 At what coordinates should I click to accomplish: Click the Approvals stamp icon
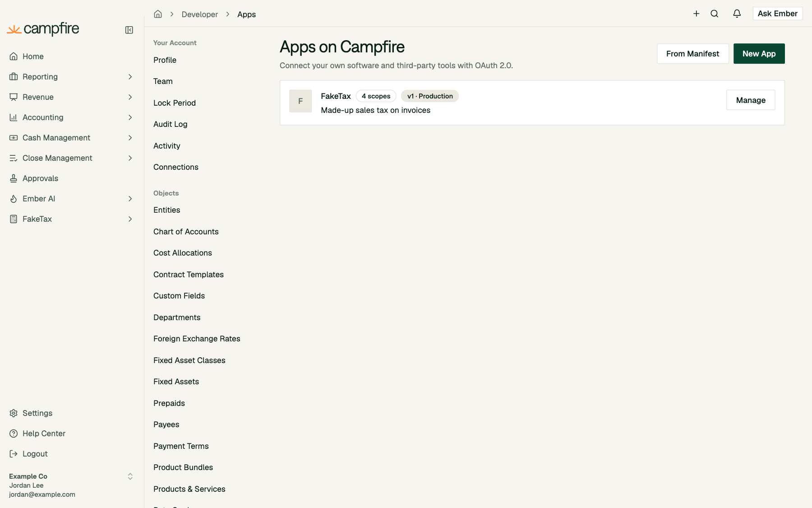point(14,178)
